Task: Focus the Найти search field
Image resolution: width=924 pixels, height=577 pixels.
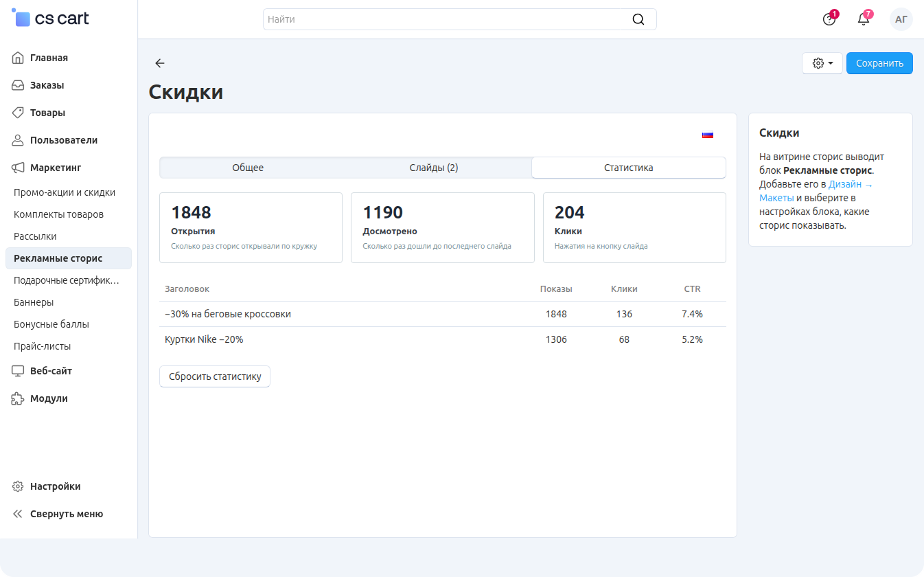Action: [x=460, y=19]
